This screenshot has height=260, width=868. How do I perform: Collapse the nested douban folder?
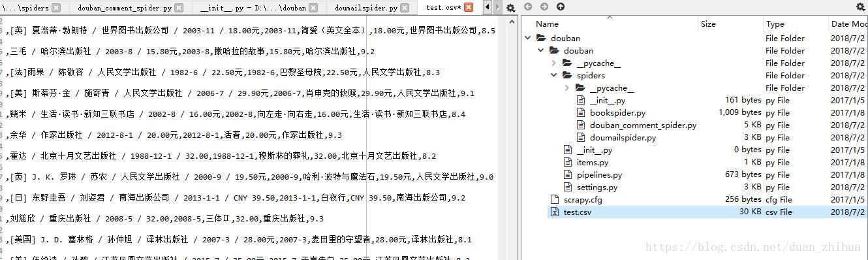tap(542, 50)
